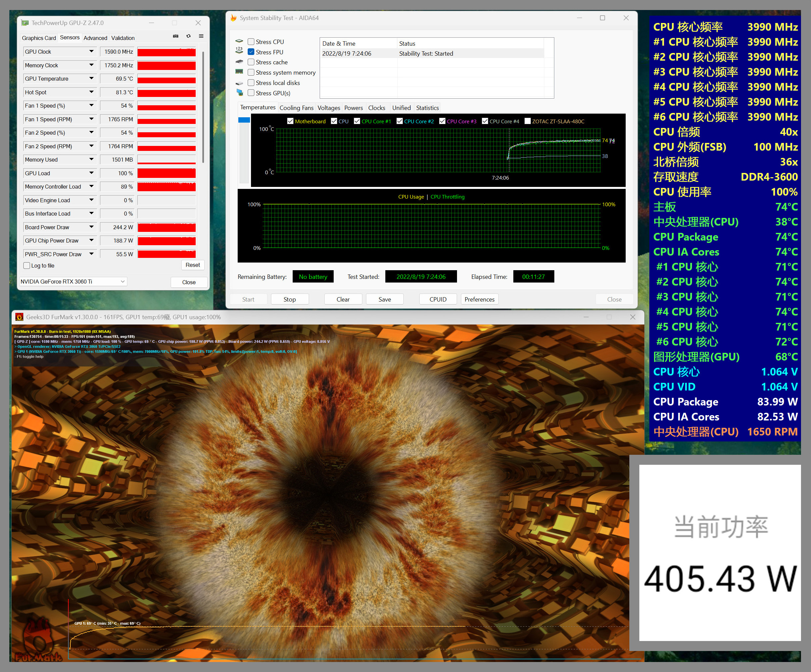Image resolution: width=811 pixels, height=672 pixels.
Task: Click the Stress system memory RAM icon
Action: pyautogui.click(x=239, y=72)
